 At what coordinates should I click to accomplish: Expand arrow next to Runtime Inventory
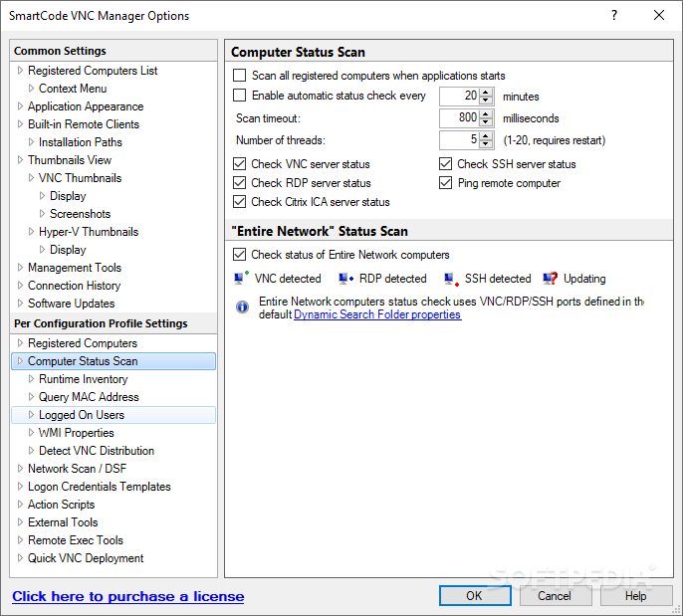[x=31, y=379]
